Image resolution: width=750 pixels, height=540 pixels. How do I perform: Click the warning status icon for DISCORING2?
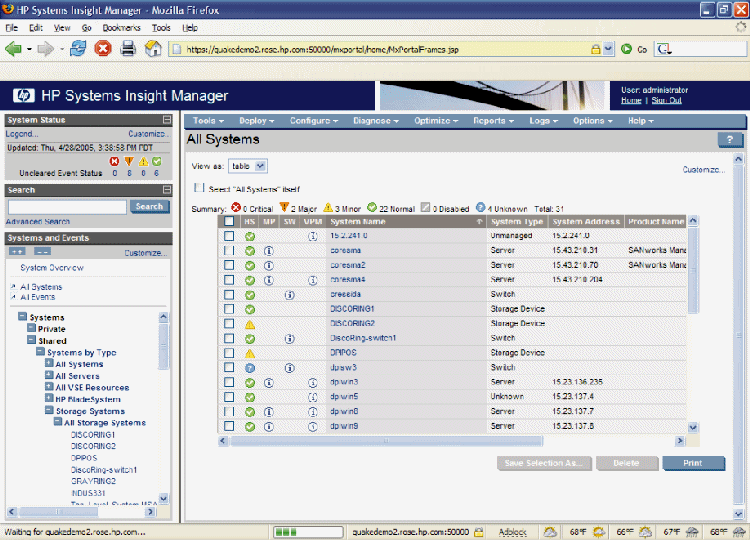tap(250, 324)
